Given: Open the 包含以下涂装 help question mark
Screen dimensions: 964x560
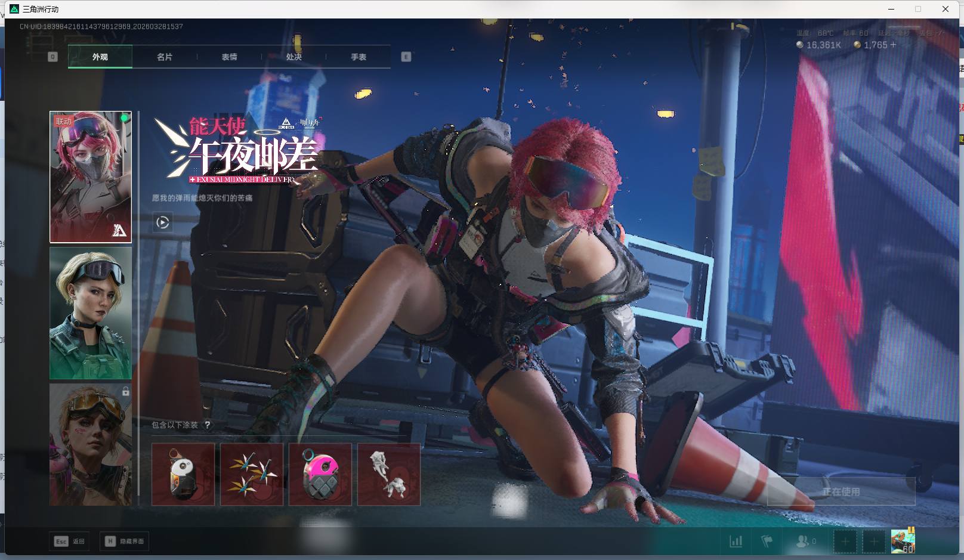Looking at the screenshot, I should [207, 425].
